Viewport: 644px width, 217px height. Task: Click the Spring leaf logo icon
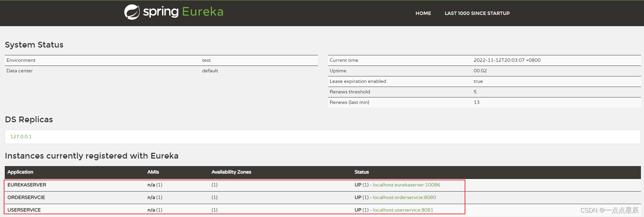click(x=132, y=12)
